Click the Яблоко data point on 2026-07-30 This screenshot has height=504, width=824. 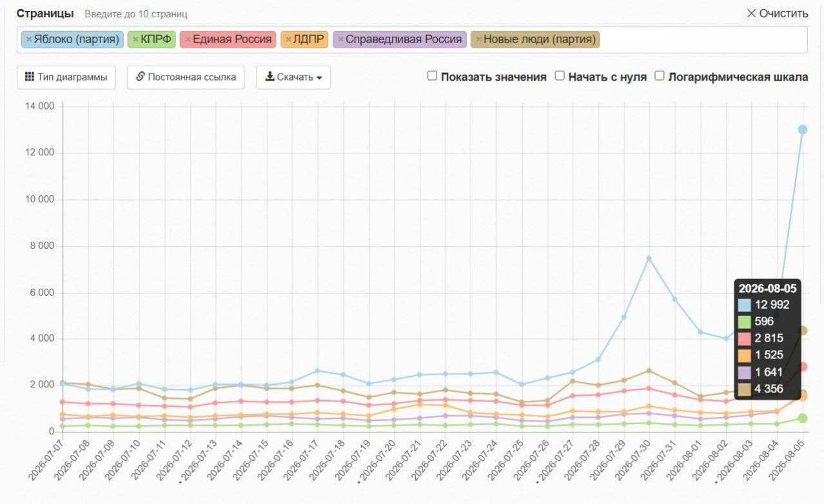[649, 258]
